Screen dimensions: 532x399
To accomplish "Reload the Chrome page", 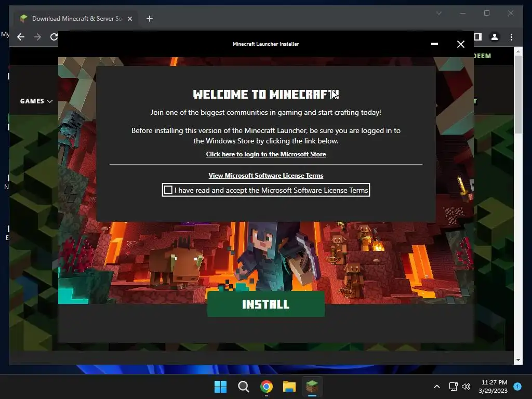I will [54, 37].
